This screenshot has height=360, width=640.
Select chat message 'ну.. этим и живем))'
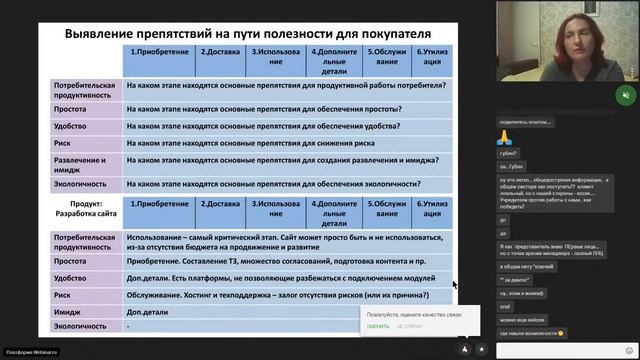(522, 293)
